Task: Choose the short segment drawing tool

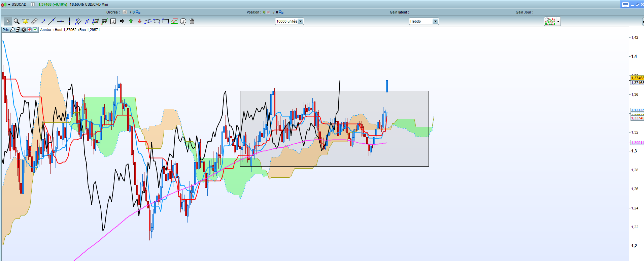Action: point(43,21)
